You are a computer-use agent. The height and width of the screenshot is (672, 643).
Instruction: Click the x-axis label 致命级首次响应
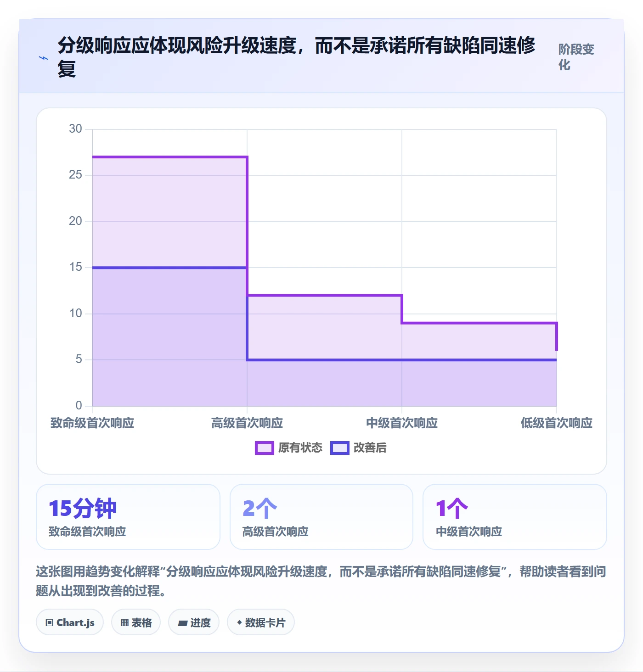pyautogui.click(x=92, y=423)
